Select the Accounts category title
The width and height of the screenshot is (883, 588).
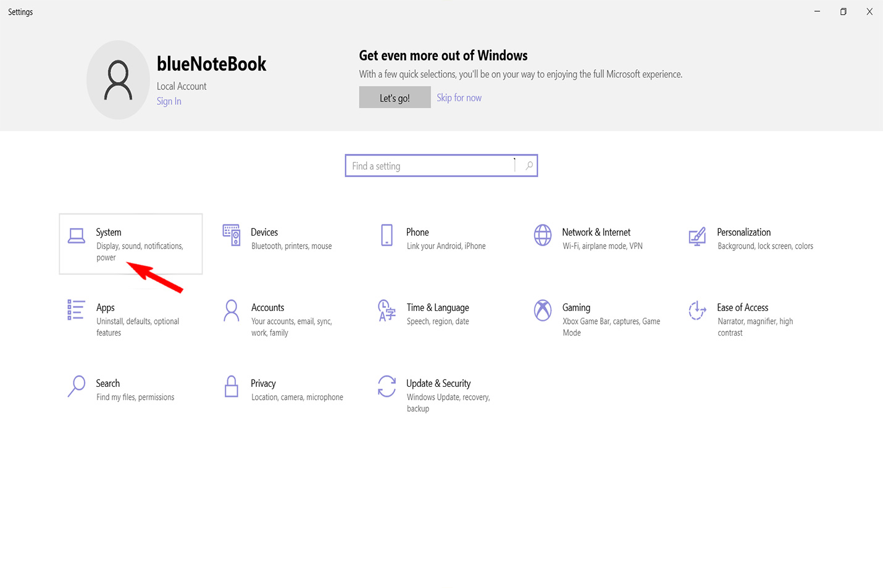tap(268, 307)
